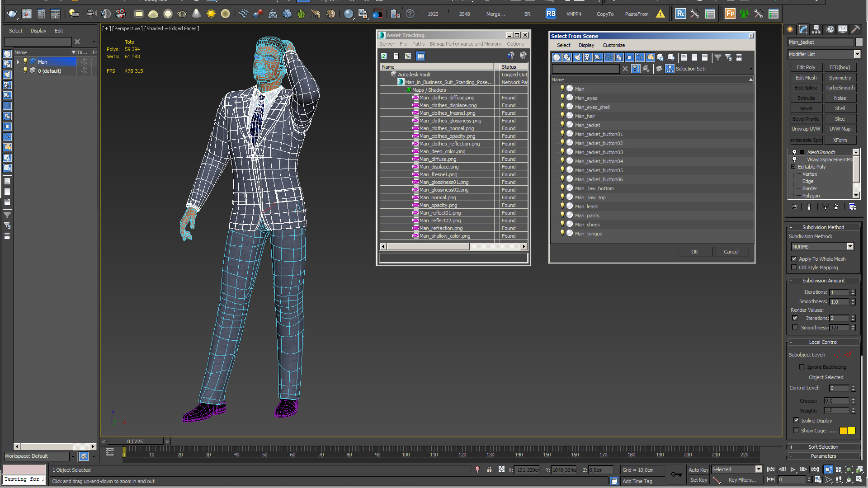Toggle Man_hair visibility bulb in scene list
Screen dimensions: 868x488
coord(562,116)
